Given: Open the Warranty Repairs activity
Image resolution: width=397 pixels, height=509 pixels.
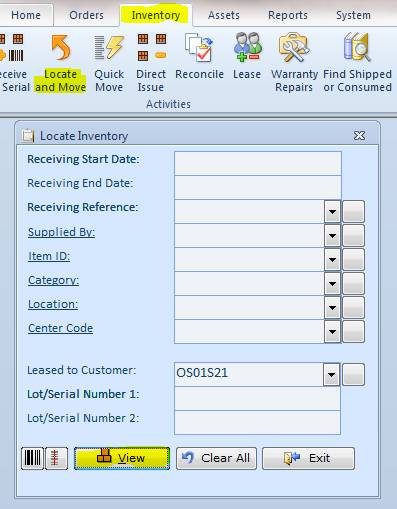Looking at the screenshot, I should pos(294,63).
